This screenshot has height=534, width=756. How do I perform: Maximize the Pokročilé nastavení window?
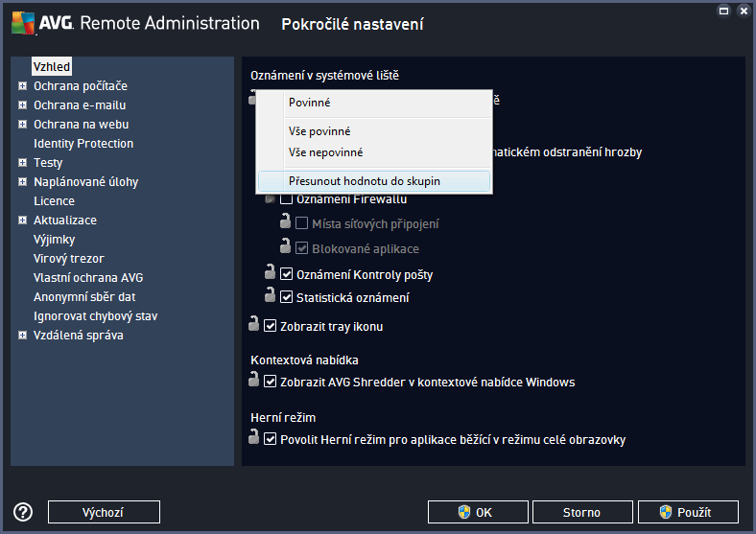[723, 12]
